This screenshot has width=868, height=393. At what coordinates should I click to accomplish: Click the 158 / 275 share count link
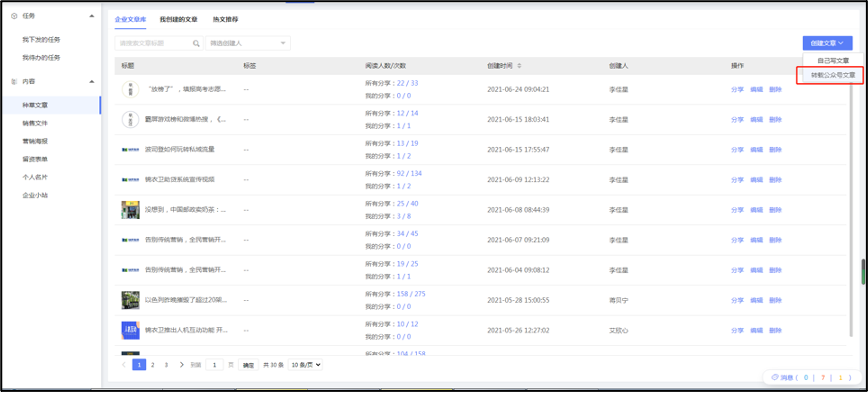pos(411,294)
